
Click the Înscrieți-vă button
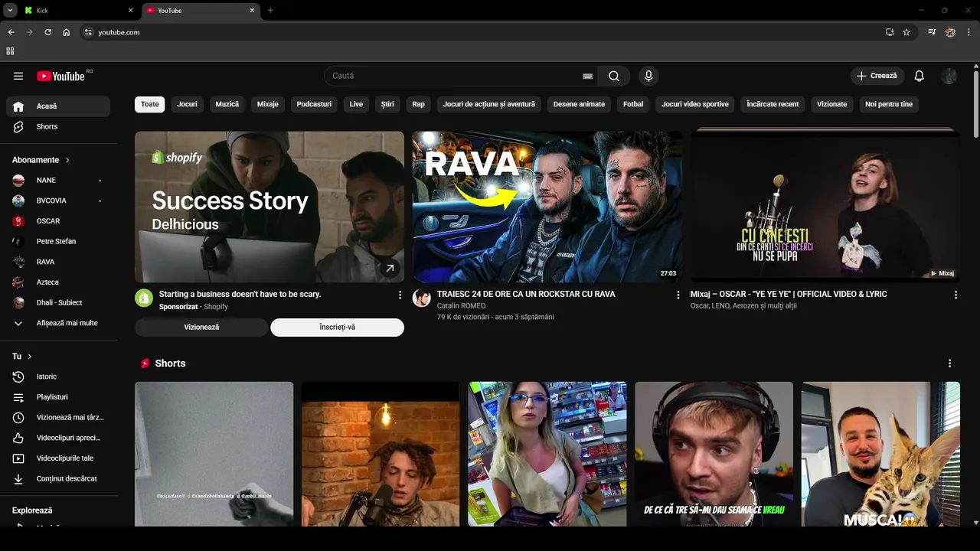pyautogui.click(x=338, y=328)
